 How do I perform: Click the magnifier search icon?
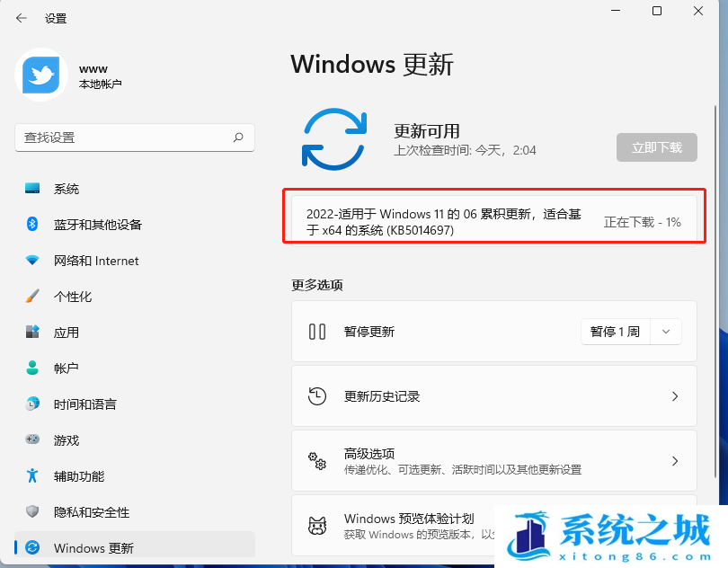coord(238,138)
